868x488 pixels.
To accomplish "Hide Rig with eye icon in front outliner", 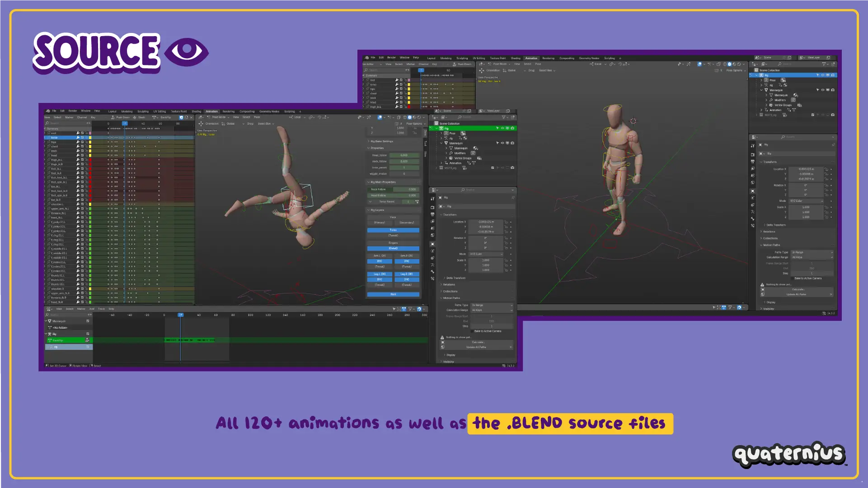I will pos(502,128).
